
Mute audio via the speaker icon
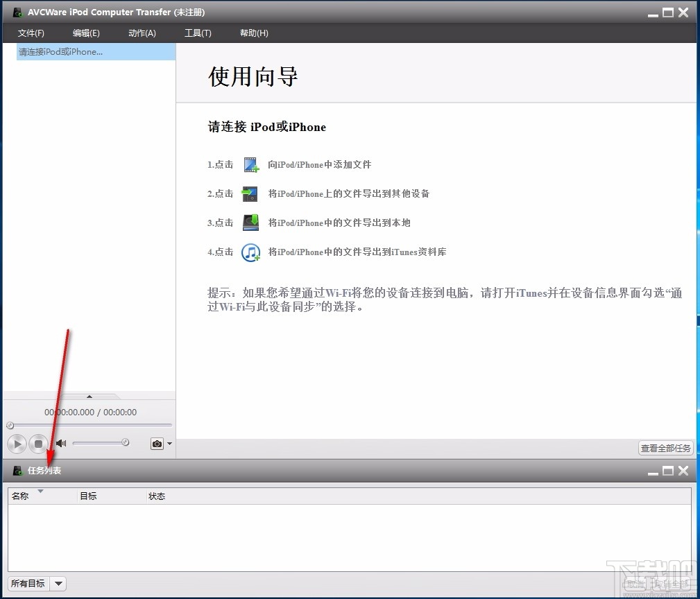click(x=61, y=444)
